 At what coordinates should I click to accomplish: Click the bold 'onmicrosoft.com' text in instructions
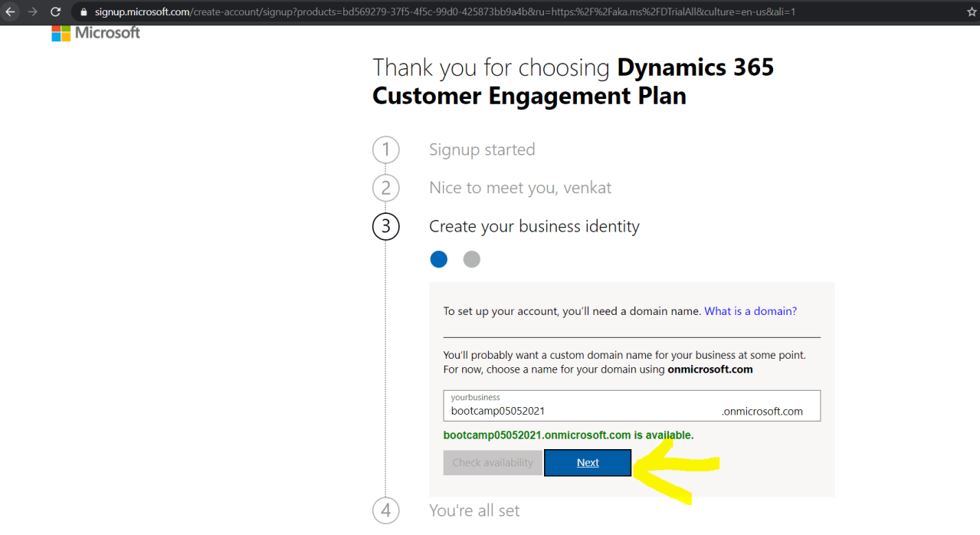pyautogui.click(x=710, y=369)
